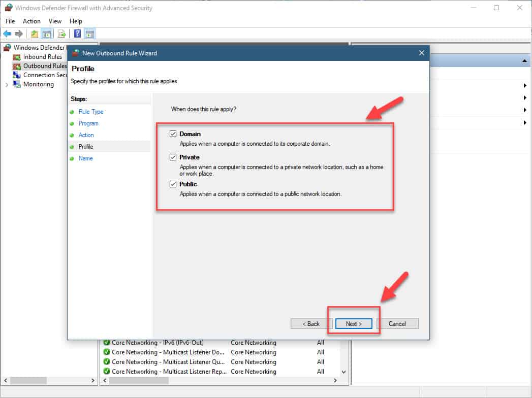This screenshot has height=398, width=532.
Task: Click the Export List toolbar icon
Action: 62,34
